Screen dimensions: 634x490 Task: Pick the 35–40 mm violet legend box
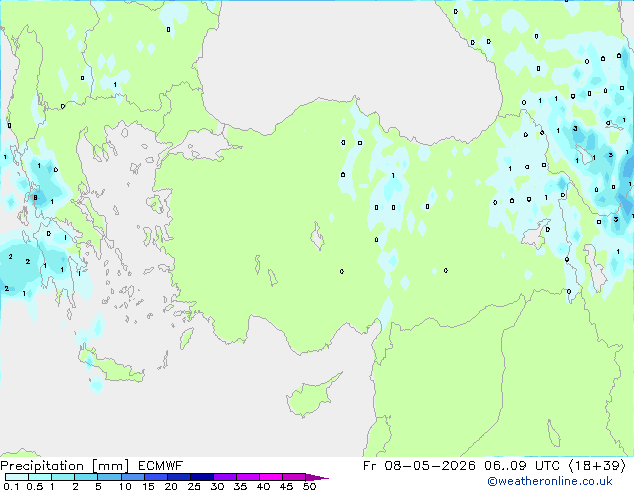[247, 477]
